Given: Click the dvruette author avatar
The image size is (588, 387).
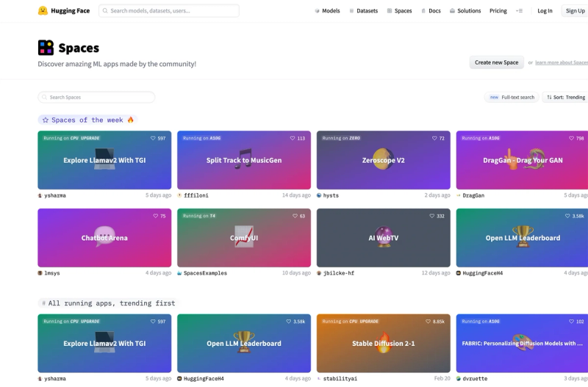Looking at the screenshot, I should [x=458, y=378].
